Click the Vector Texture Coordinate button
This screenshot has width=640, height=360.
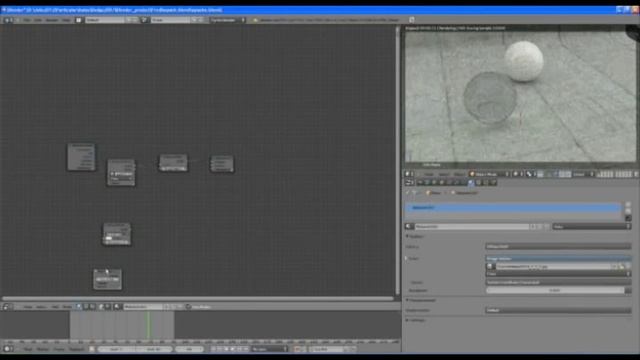point(558,282)
